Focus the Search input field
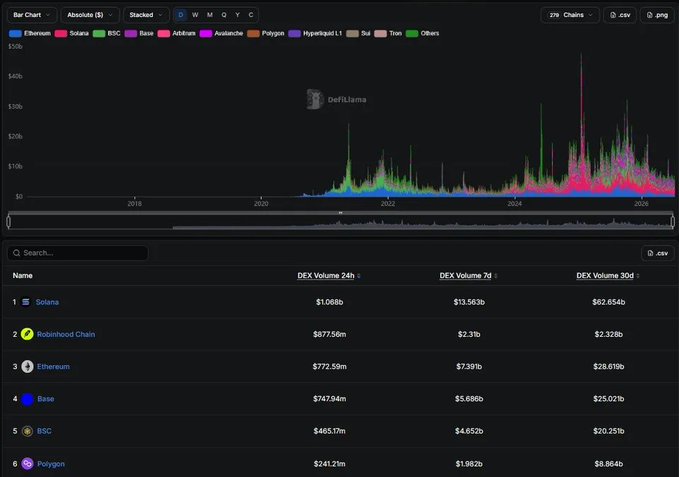This screenshot has height=477, width=679. (78, 253)
